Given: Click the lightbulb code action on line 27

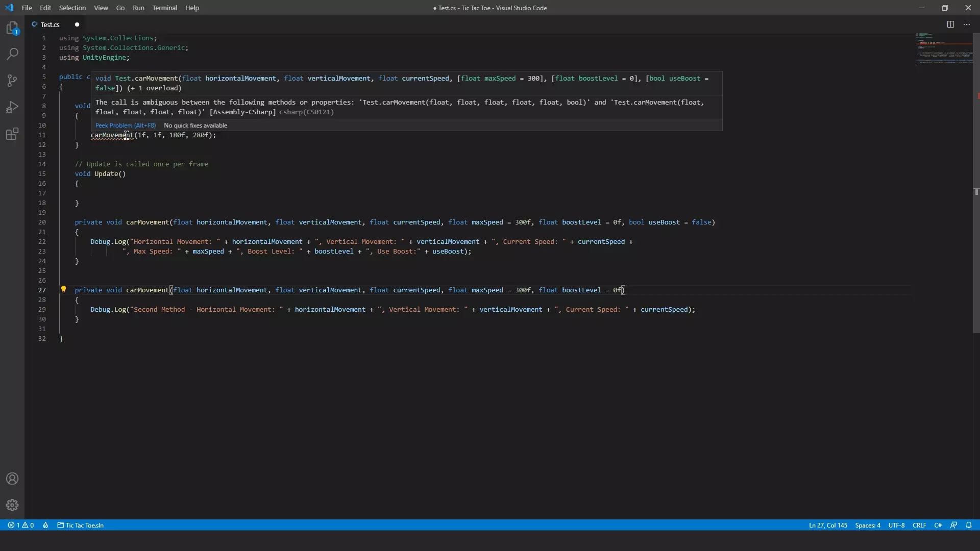Looking at the screenshot, I should pyautogui.click(x=64, y=289).
